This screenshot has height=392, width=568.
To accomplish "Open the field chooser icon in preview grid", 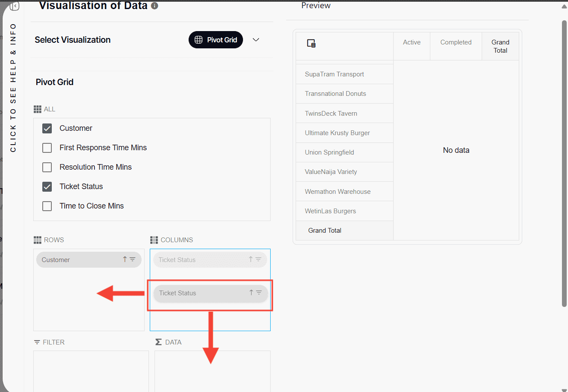I will (x=311, y=43).
